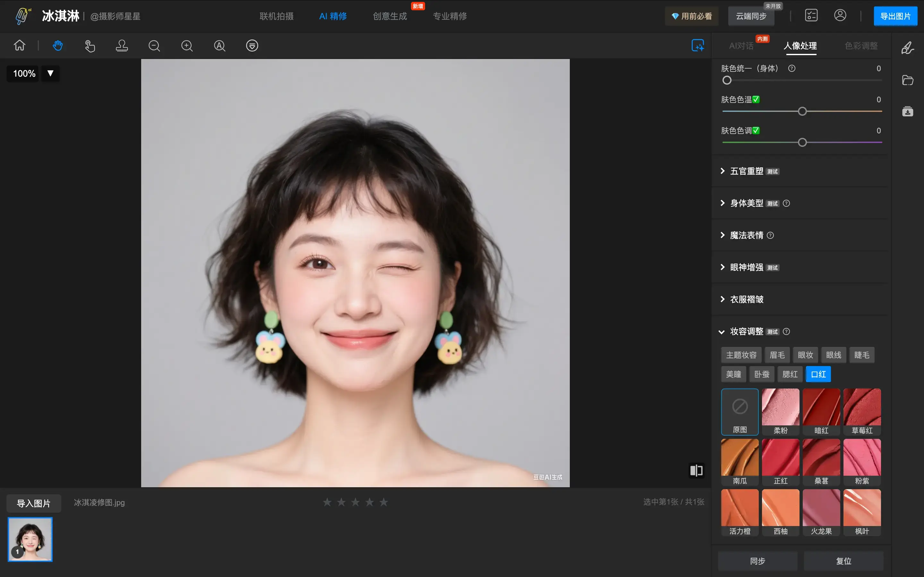Click the zoom out magnifier icon
The image size is (924, 577).
tap(154, 46)
